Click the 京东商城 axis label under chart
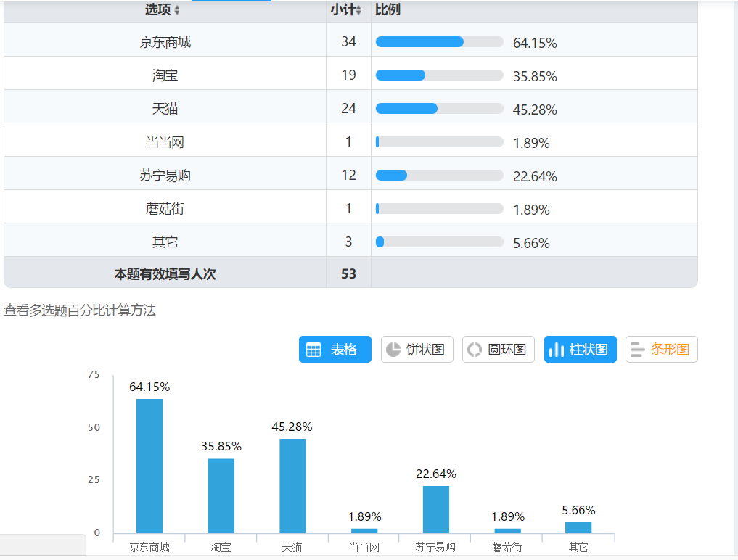738x560 pixels. pyautogui.click(x=149, y=547)
